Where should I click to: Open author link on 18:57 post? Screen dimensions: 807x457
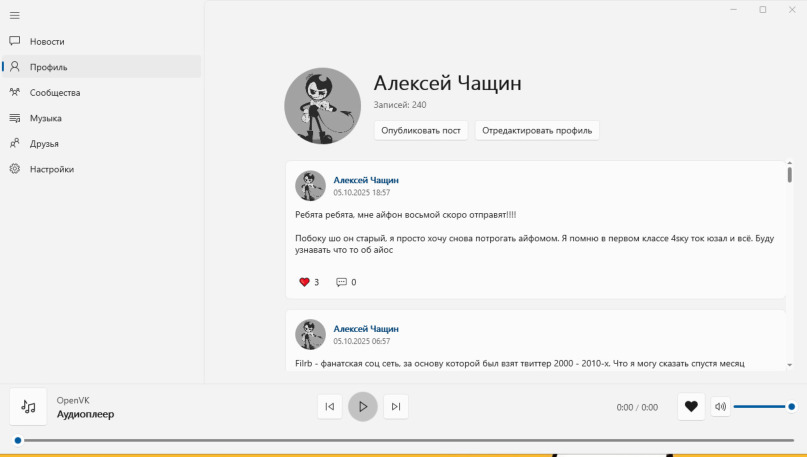[x=366, y=180]
